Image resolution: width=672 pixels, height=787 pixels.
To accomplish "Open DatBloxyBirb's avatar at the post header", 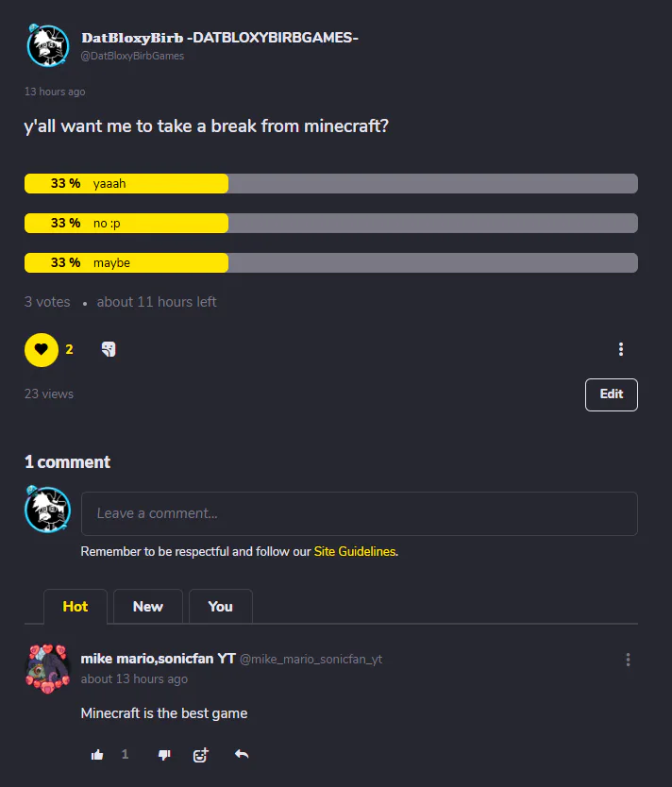I will pos(48,45).
